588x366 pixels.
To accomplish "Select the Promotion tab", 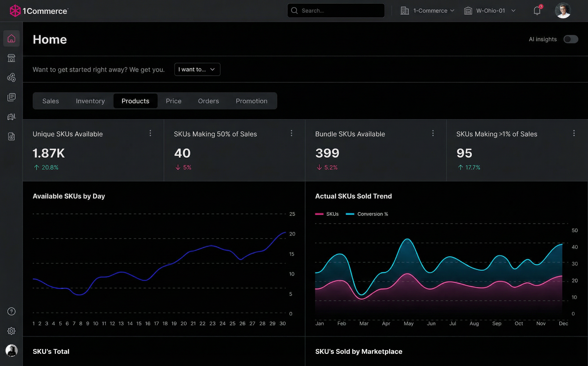I will 251,101.
